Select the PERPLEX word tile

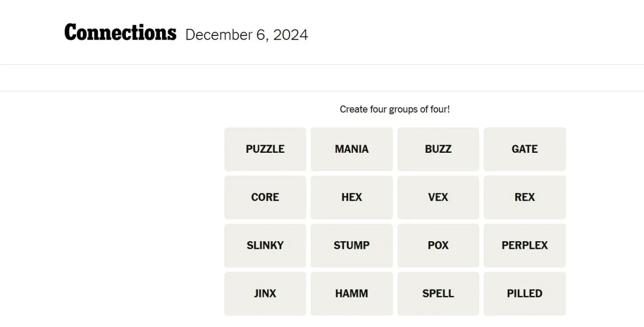tap(524, 246)
